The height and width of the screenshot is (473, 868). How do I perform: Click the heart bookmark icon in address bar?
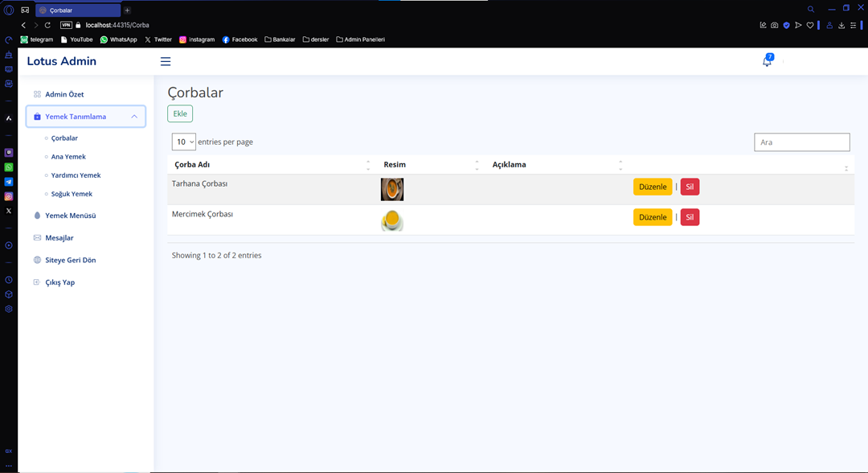(x=810, y=25)
